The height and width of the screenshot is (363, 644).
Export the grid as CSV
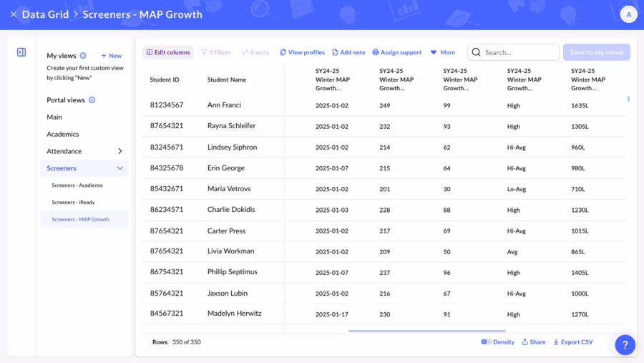pos(572,342)
